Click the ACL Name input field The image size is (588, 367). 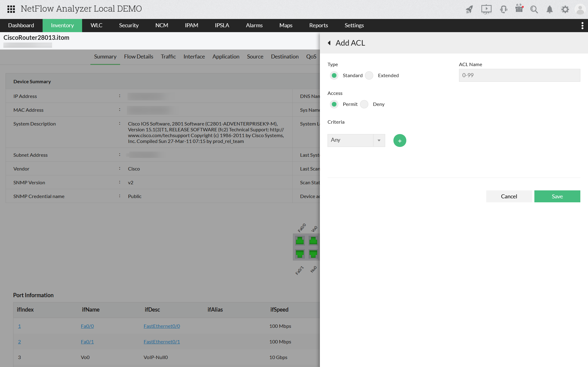pos(519,75)
